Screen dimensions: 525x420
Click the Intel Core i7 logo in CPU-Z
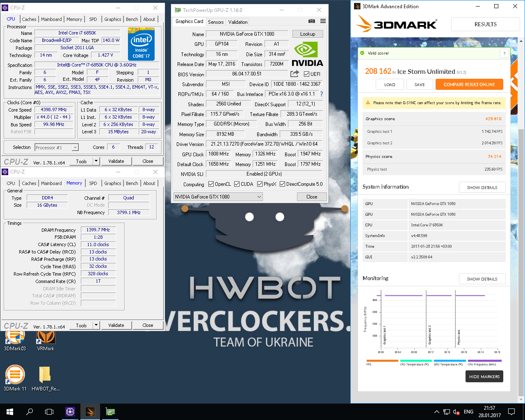[x=141, y=44]
